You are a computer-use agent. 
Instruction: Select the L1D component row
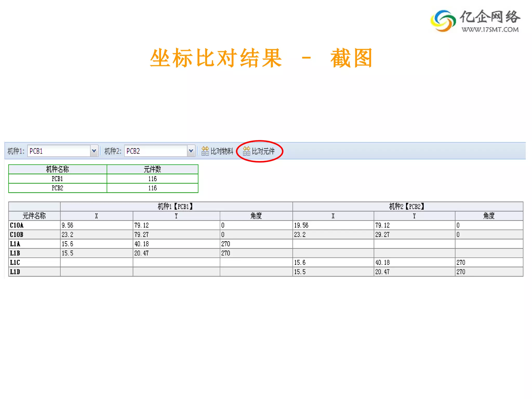click(x=266, y=272)
